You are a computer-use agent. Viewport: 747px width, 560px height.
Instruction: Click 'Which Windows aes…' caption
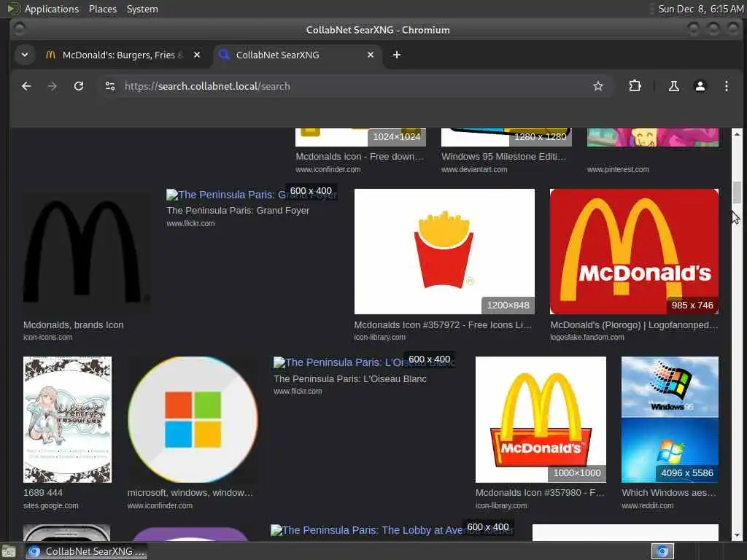pos(668,492)
